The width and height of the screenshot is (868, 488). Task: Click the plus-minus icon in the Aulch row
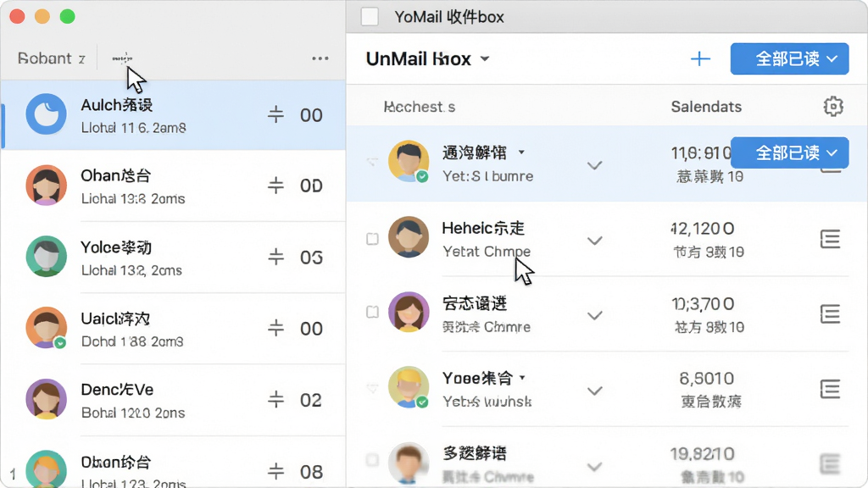point(275,115)
